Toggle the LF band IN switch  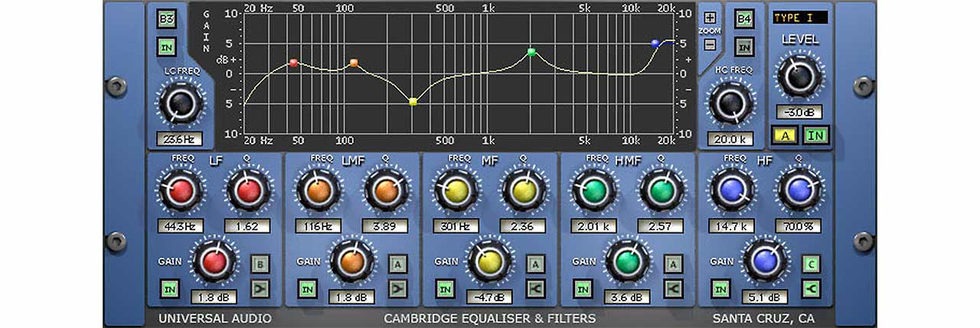coord(169,288)
